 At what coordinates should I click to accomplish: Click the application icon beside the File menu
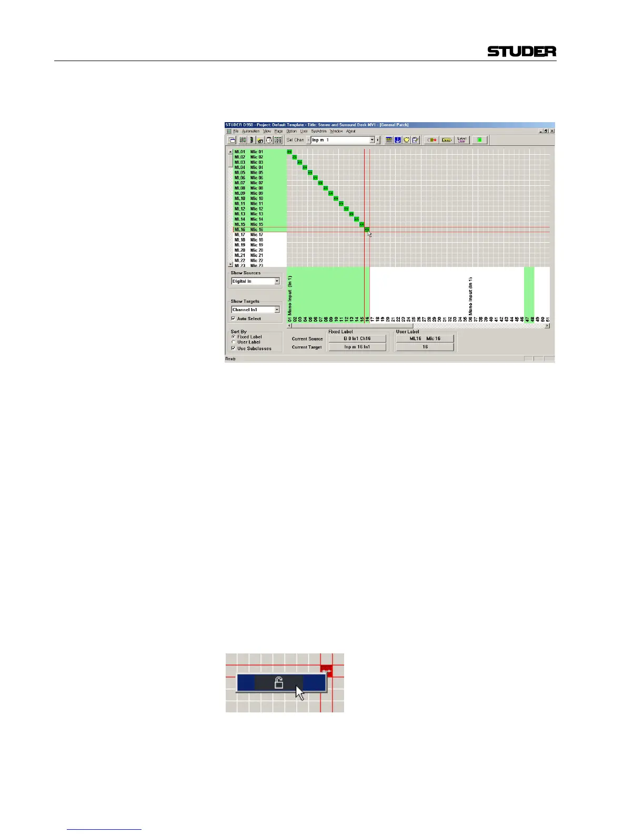click(x=229, y=131)
